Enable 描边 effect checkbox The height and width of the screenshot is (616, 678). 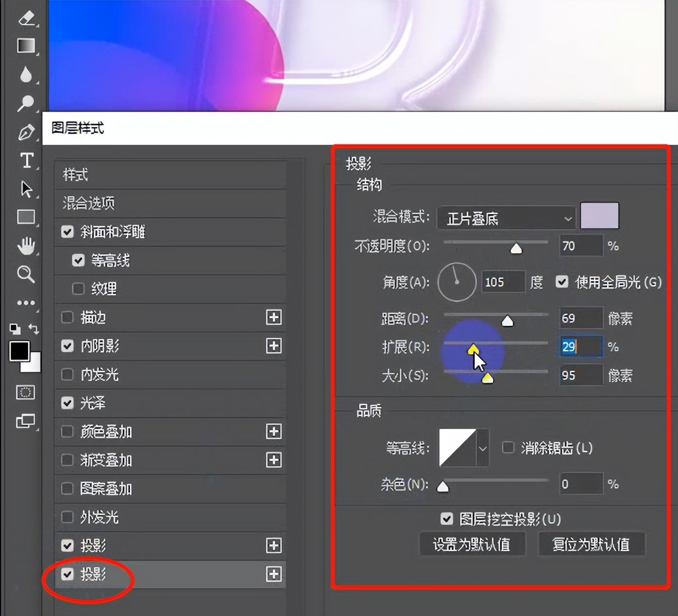pos(68,317)
